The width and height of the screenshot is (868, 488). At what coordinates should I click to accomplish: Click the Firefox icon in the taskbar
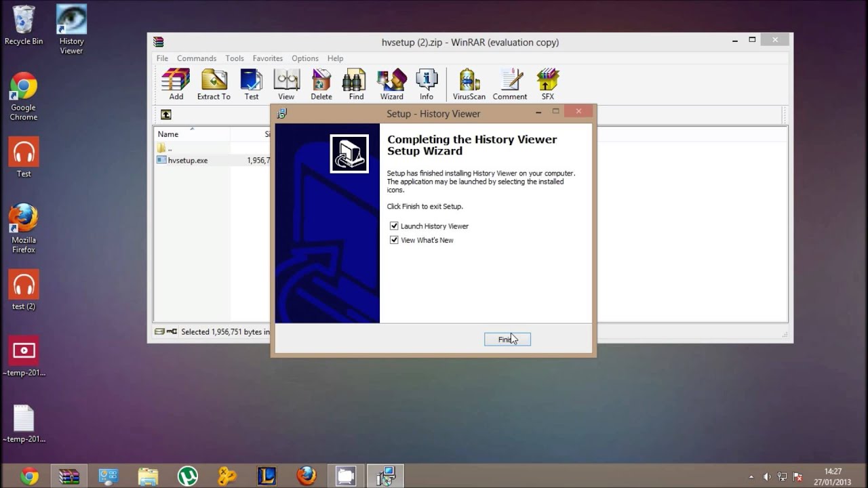pyautogui.click(x=306, y=476)
